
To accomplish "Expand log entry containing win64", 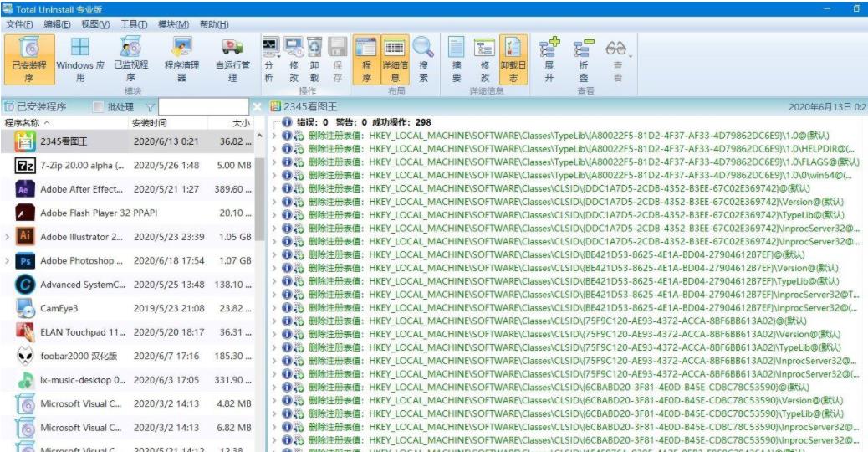I will point(275,176).
